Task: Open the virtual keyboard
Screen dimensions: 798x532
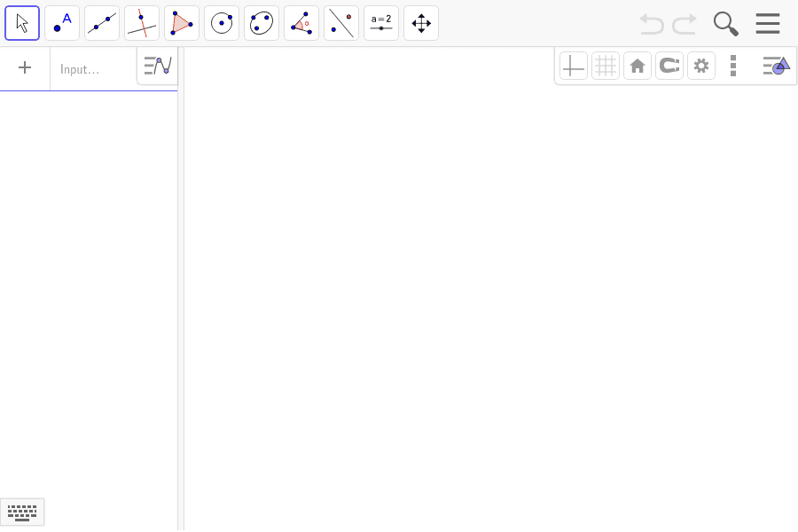Action: [22, 512]
